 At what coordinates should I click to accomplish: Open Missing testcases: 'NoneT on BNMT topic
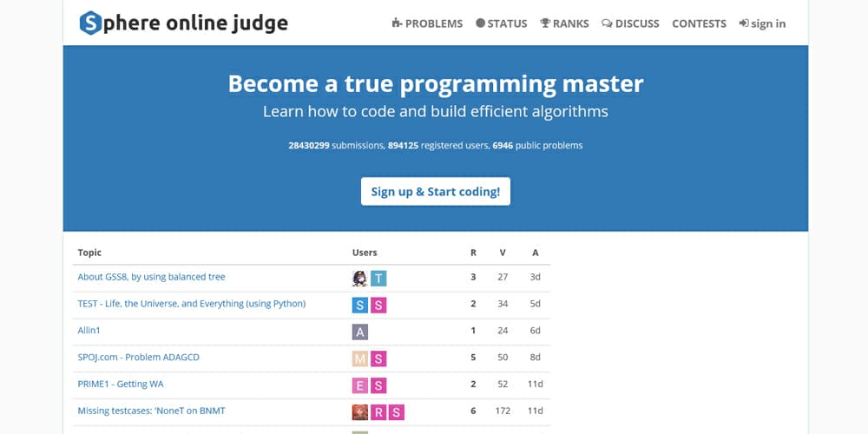tap(151, 411)
